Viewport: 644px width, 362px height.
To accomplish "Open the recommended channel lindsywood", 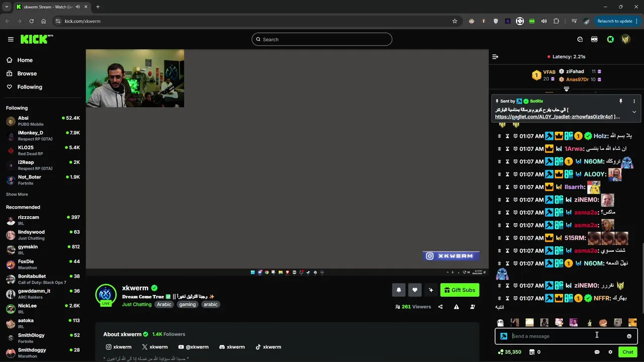I will [43, 235].
